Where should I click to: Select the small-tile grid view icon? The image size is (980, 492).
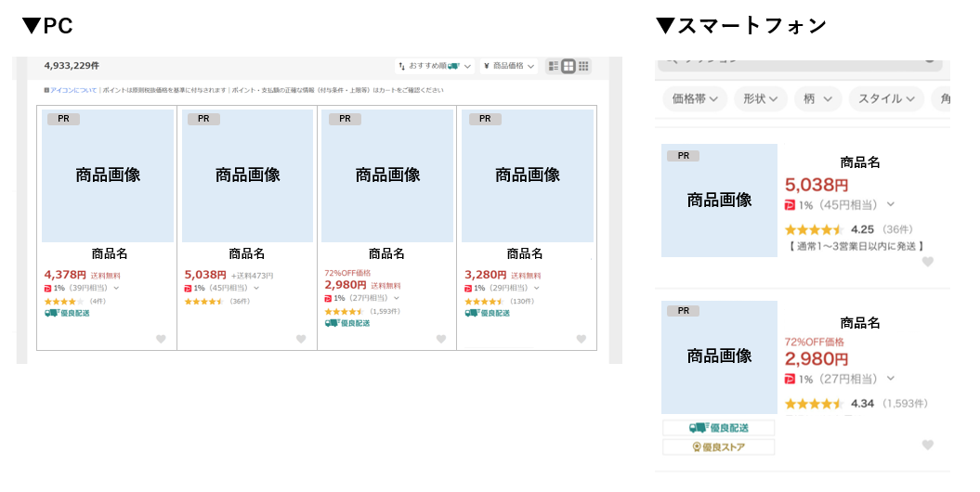point(583,66)
